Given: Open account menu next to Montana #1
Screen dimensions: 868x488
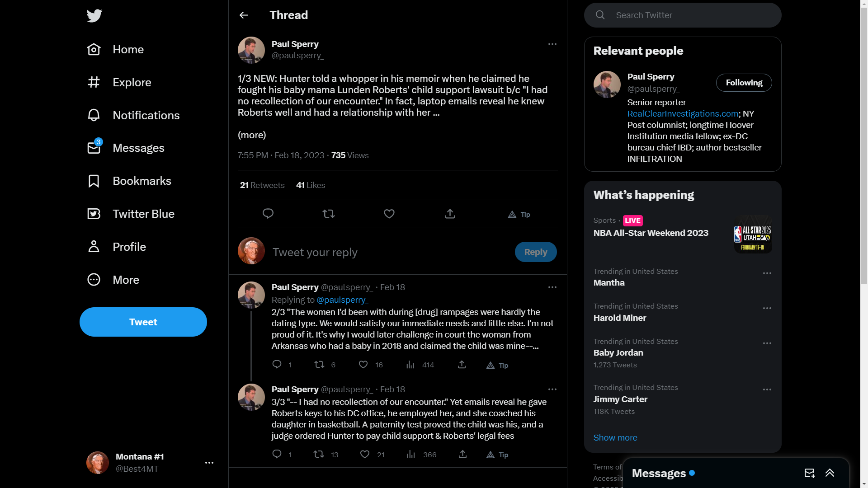Looking at the screenshot, I should click(209, 463).
